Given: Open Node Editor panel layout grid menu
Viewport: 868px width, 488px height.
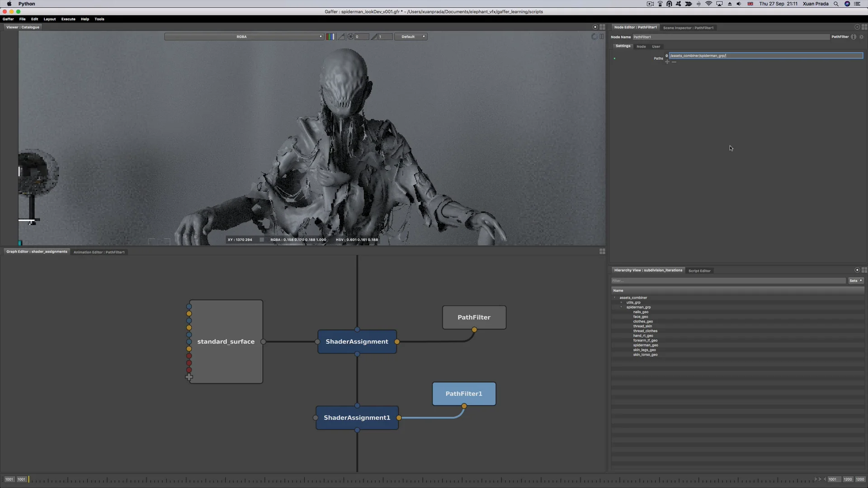Looking at the screenshot, I should coord(864,27).
